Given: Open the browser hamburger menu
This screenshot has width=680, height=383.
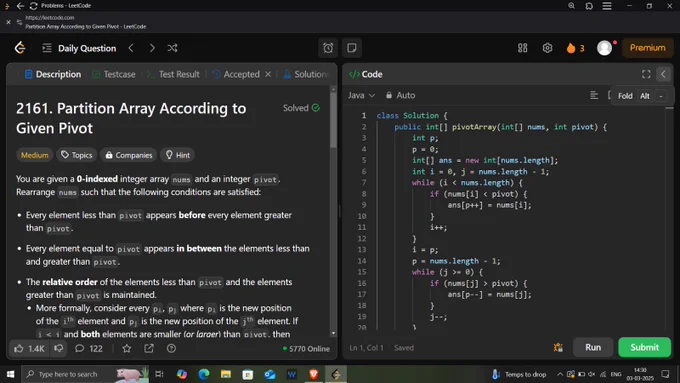Looking at the screenshot, I should click(x=607, y=6).
